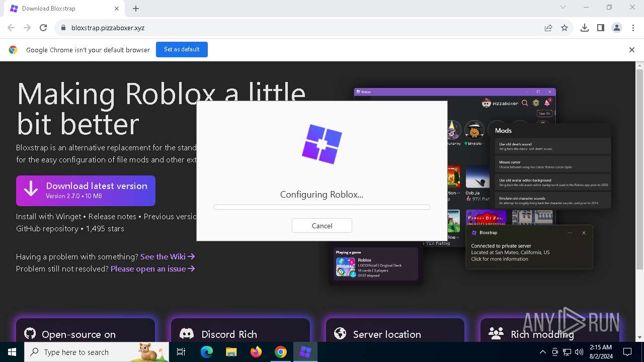Image resolution: width=644 pixels, height=362 pixels.
Task: Toggle Chrome side panel
Action: (x=601, y=28)
